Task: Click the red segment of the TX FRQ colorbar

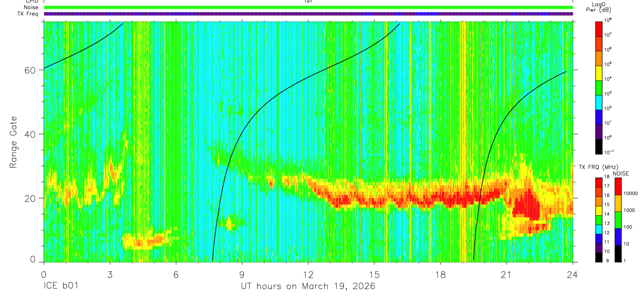Action: pyautogui.click(x=599, y=182)
